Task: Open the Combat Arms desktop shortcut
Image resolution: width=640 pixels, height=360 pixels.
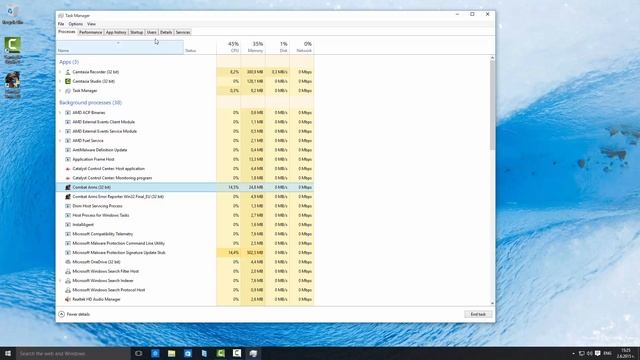Action: (13, 85)
